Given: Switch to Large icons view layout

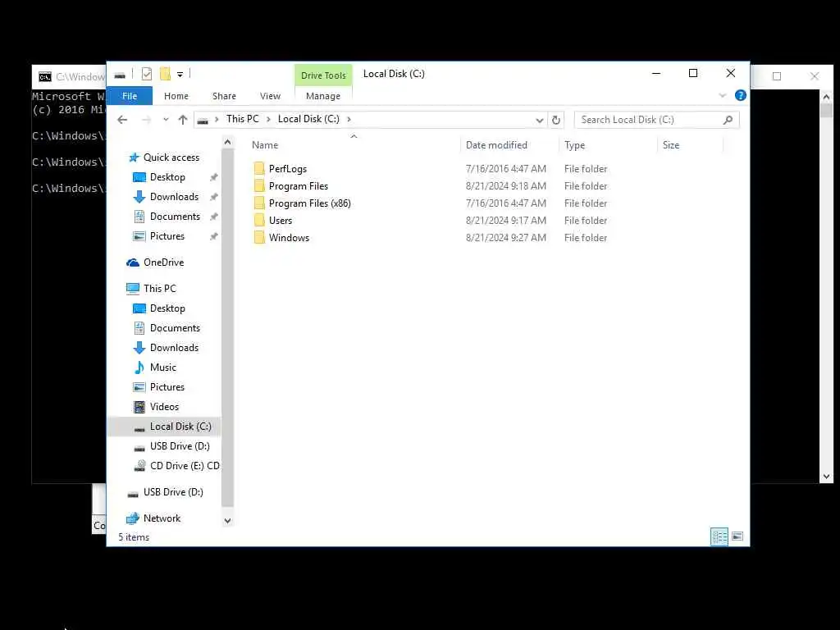Looking at the screenshot, I should 737,536.
